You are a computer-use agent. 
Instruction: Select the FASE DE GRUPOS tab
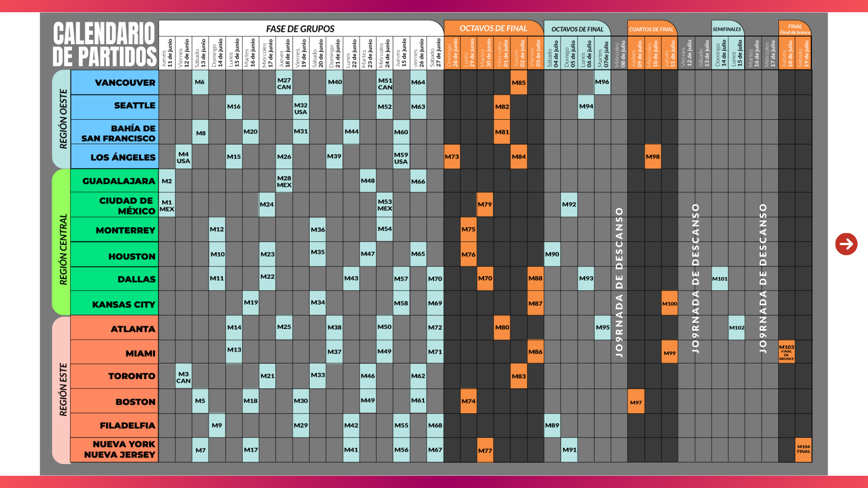click(x=300, y=29)
